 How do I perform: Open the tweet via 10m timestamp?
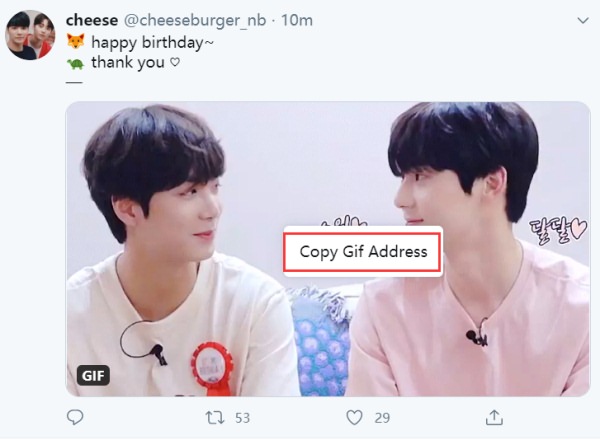pyautogui.click(x=297, y=20)
